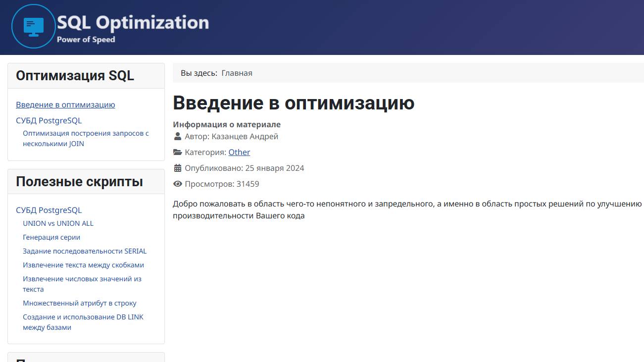Open the Генерация серии script

coord(51,237)
